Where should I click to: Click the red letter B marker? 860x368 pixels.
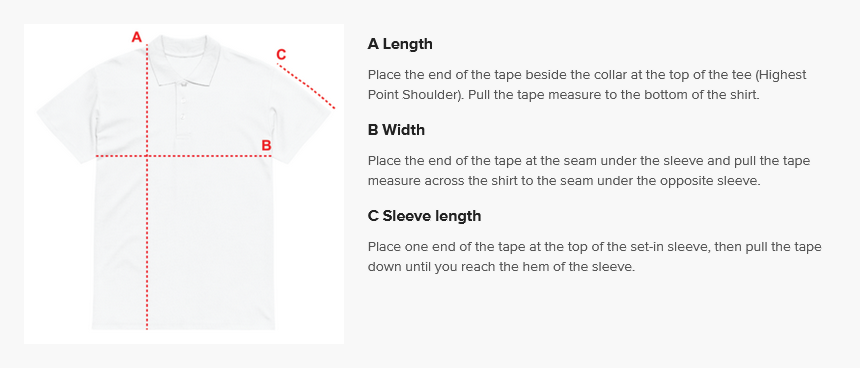[x=266, y=145]
